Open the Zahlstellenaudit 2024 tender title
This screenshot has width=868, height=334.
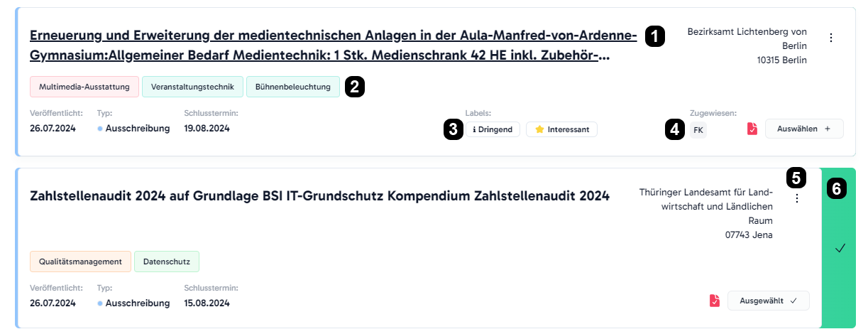(x=319, y=196)
